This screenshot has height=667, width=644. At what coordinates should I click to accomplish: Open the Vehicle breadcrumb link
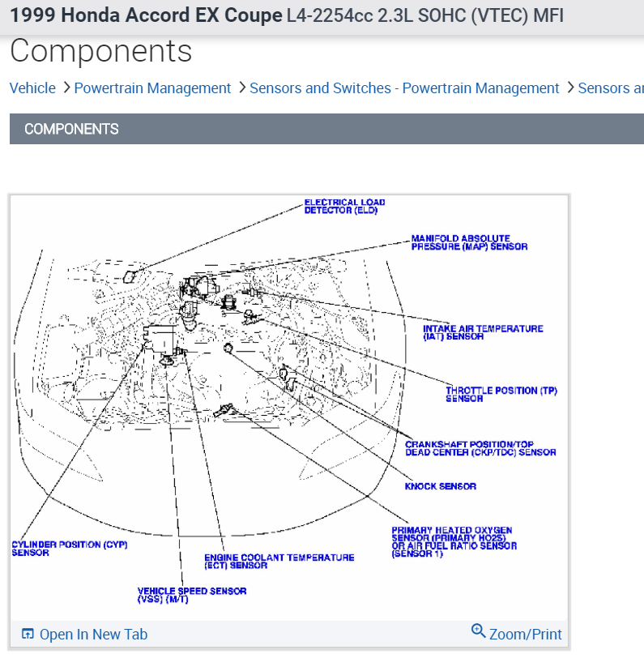pyautogui.click(x=32, y=88)
